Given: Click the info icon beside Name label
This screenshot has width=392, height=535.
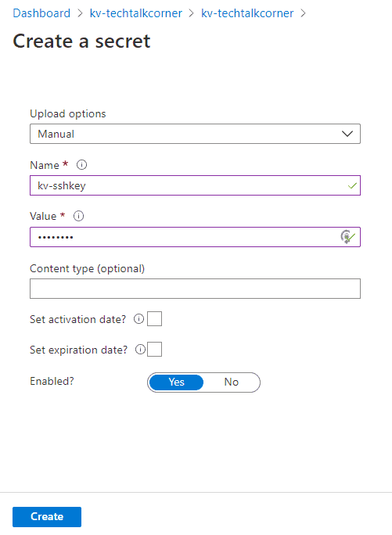Looking at the screenshot, I should click(81, 165).
